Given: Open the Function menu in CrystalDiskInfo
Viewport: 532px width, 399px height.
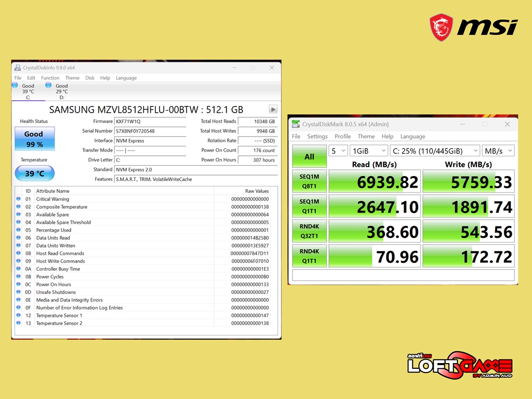Looking at the screenshot, I should coord(50,78).
